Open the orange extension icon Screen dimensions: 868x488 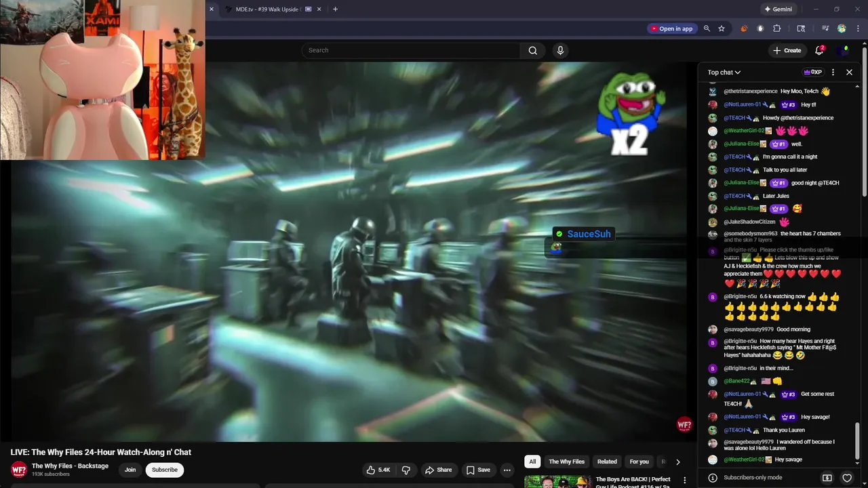[744, 28]
